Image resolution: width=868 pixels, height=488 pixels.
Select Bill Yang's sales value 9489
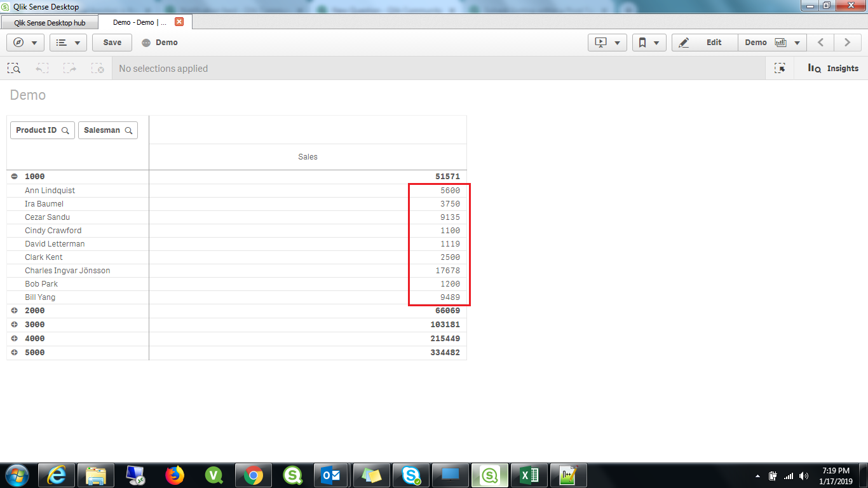click(451, 297)
